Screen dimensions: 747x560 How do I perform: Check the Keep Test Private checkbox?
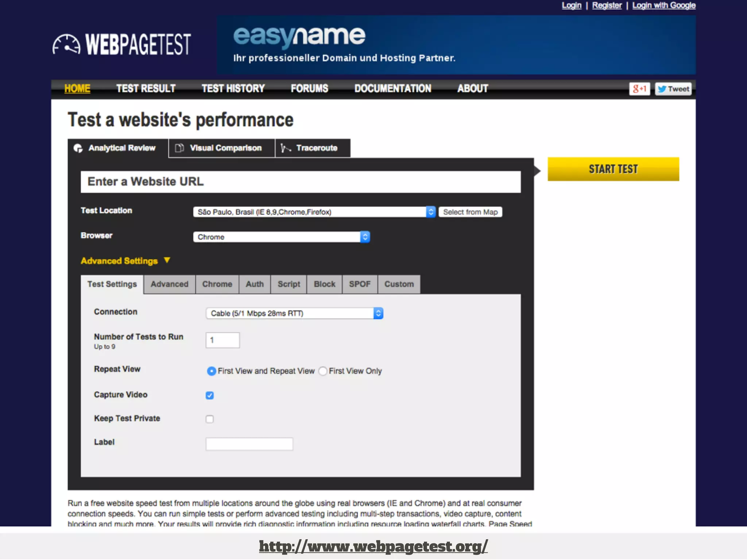[210, 419]
